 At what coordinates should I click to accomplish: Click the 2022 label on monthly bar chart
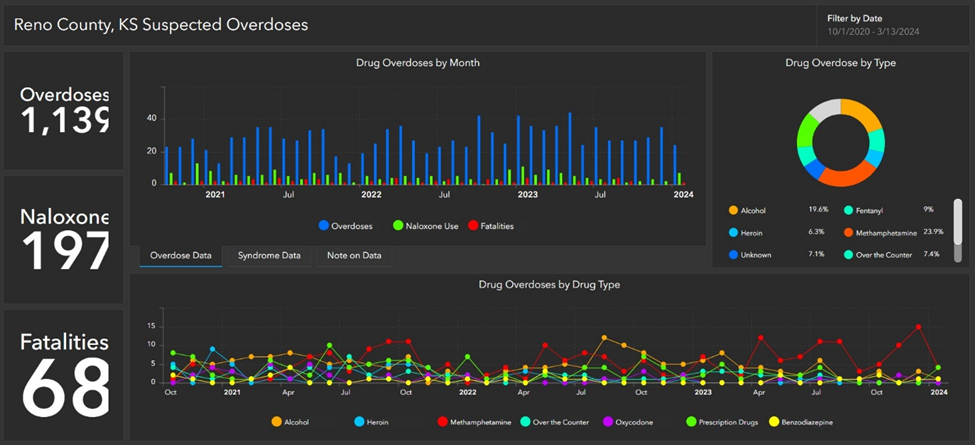371,195
